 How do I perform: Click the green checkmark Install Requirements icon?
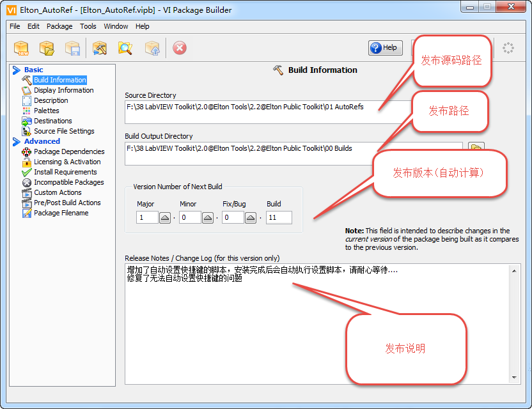point(27,173)
